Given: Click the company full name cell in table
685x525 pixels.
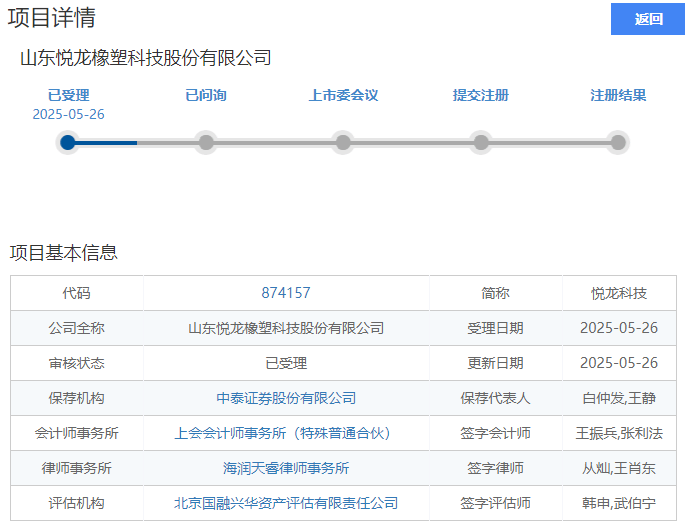Looking at the screenshot, I should pos(286,328).
